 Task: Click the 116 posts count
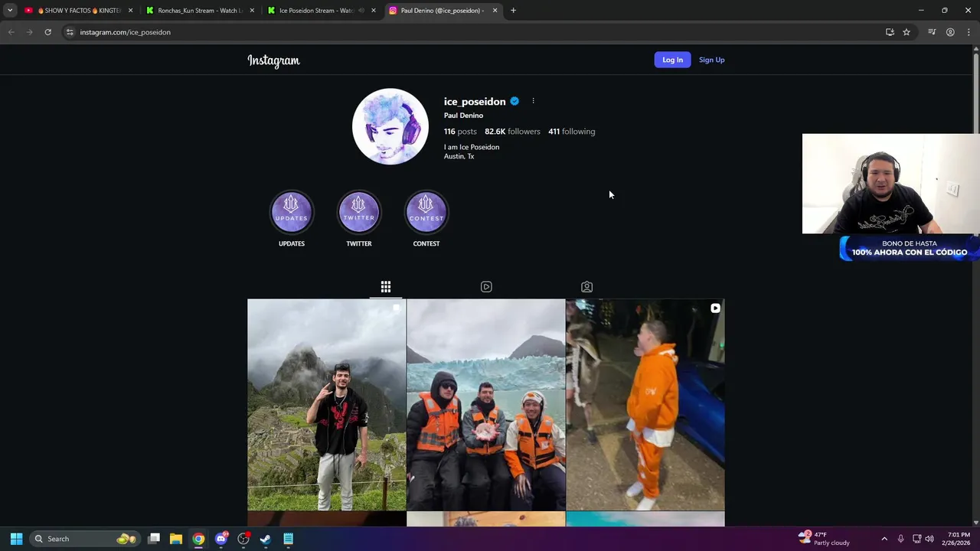460,132
